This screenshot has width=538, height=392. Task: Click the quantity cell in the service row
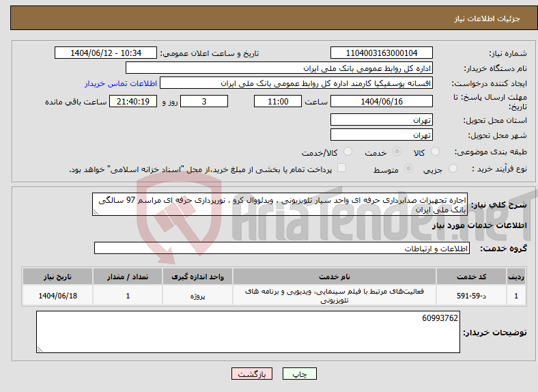pyautogui.click(x=128, y=295)
